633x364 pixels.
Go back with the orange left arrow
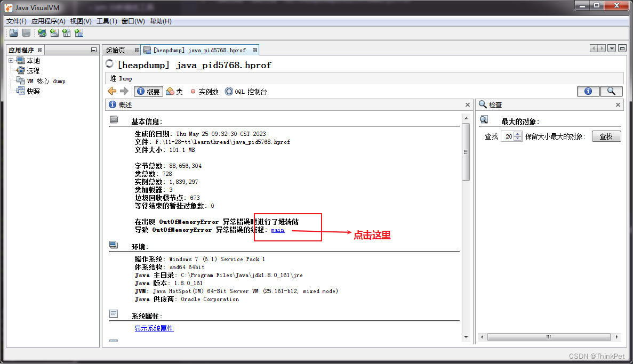(x=112, y=91)
